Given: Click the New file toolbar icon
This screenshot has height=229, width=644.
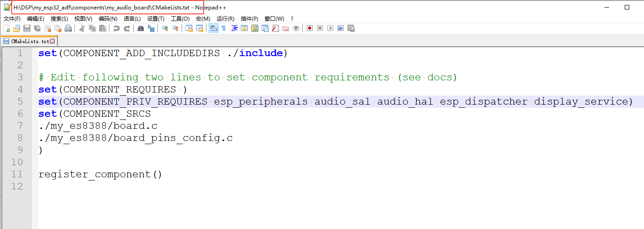Looking at the screenshot, I should tap(7, 28).
